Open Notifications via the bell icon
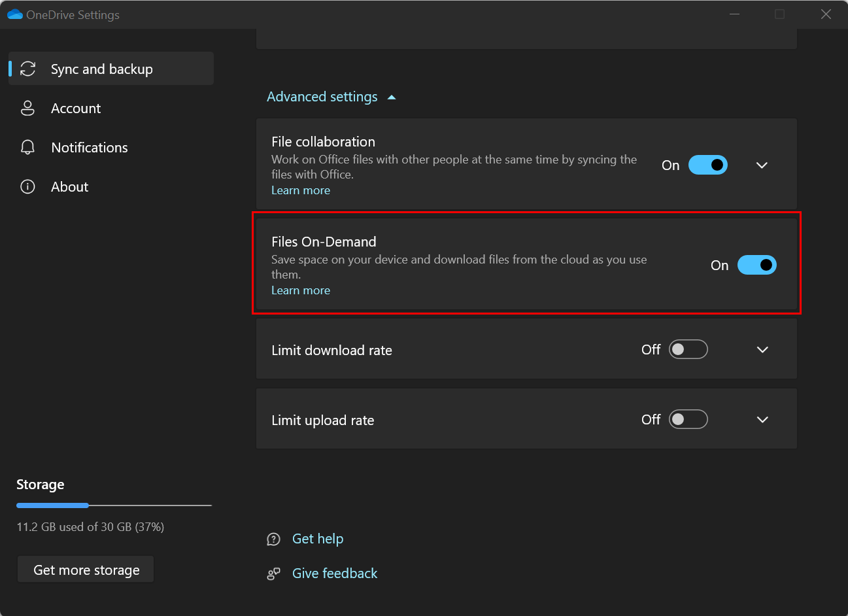 (27, 147)
